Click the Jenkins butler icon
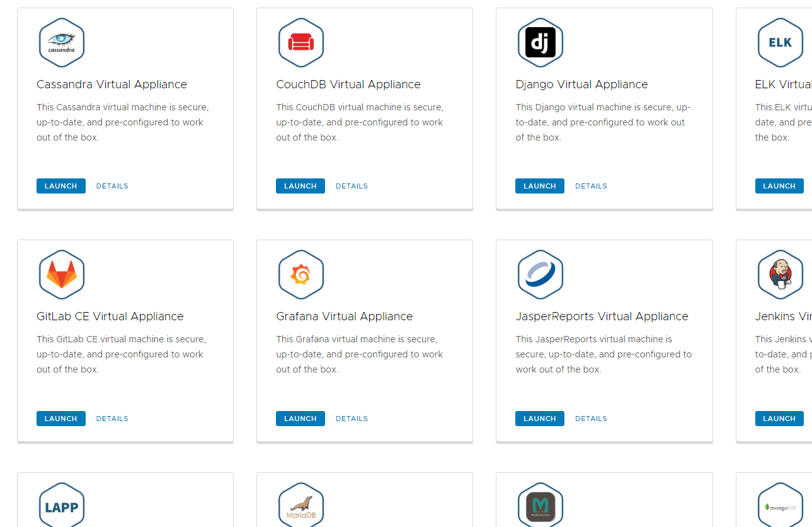Viewport: 812px width, 527px height. (781, 275)
